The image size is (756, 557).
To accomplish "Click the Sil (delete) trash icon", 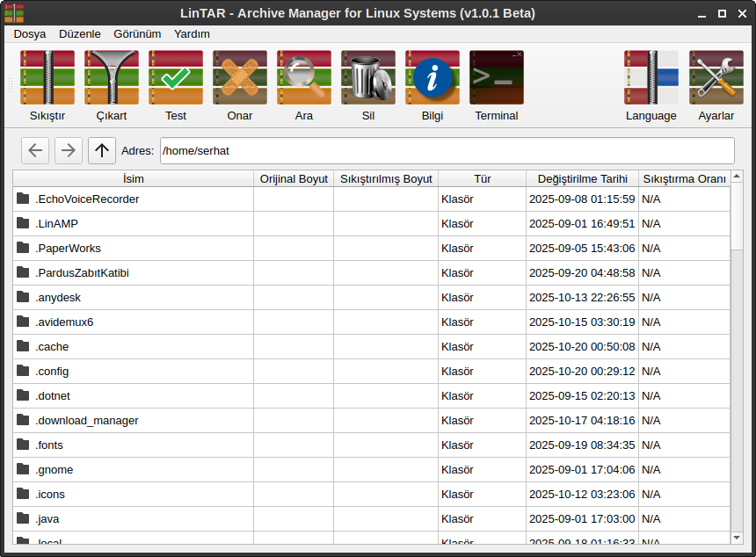I will pos(368,78).
